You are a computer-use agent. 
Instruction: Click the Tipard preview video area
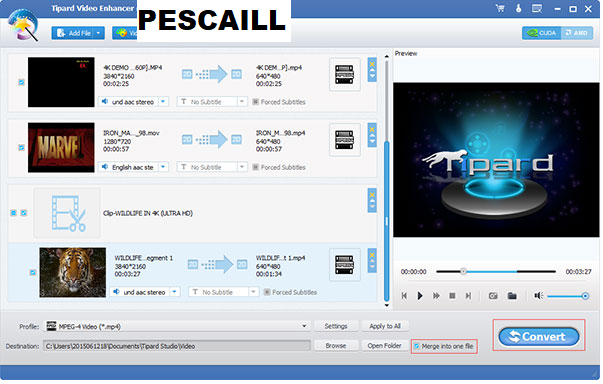496,160
